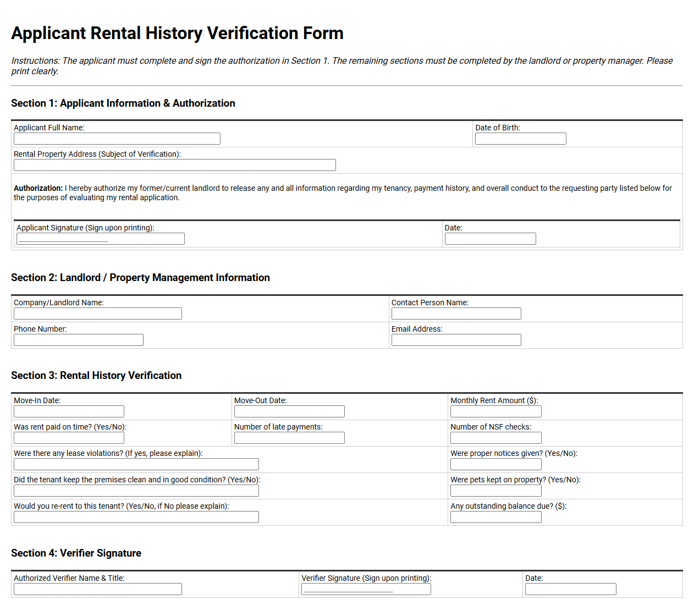Click the 'Were pets kept on property' input
The image size is (694, 616).
pyautogui.click(x=496, y=491)
